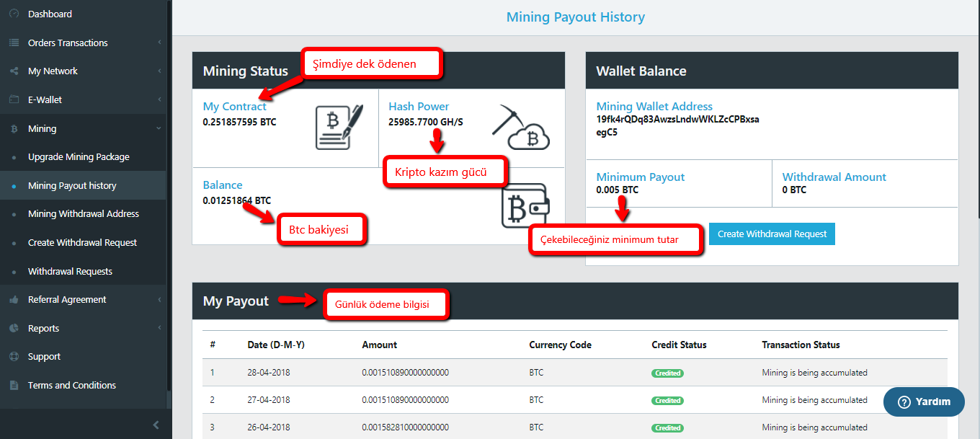Click the Amount column header
This screenshot has width=980, height=439.
(380, 345)
